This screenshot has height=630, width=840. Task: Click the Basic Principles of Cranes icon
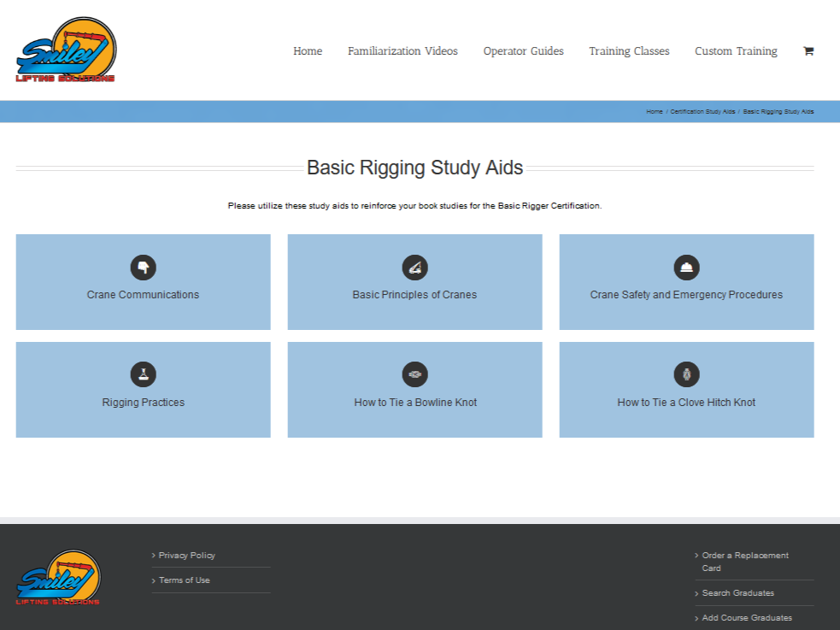pyautogui.click(x=414, y=268)
